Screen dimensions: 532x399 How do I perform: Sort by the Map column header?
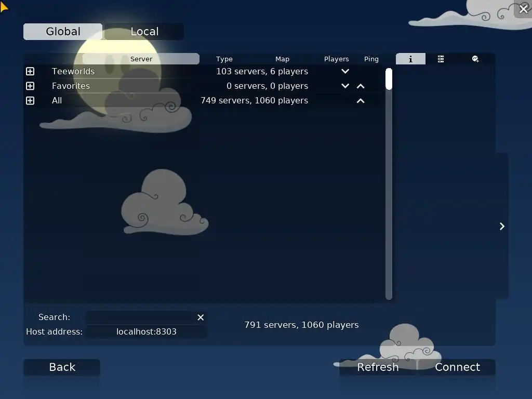pyautogui.click(x=282, y=59)
